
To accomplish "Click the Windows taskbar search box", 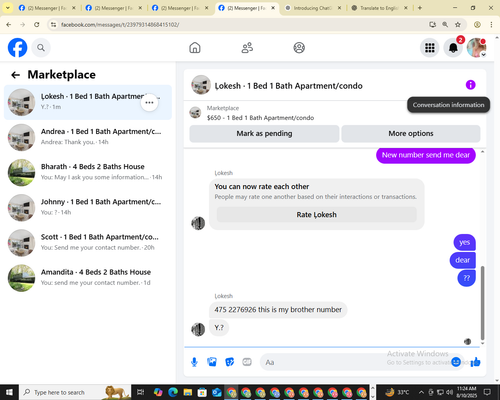I will point(75,392).
